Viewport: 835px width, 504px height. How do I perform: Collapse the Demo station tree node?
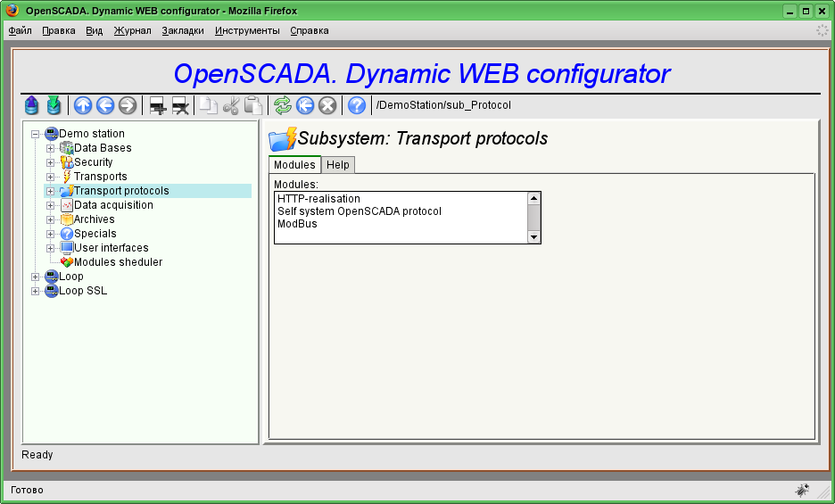(35, 134)
